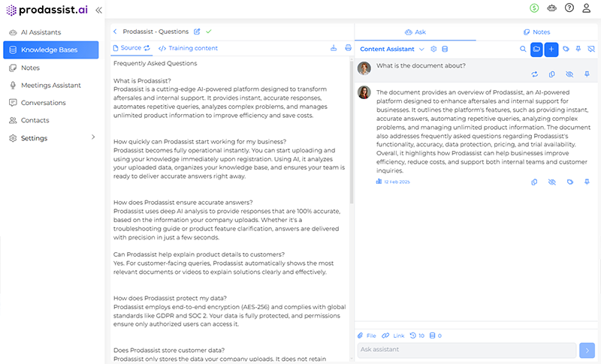Hide the user question message
The width and height of the screenshot is (601, 364).
(569, 74)
